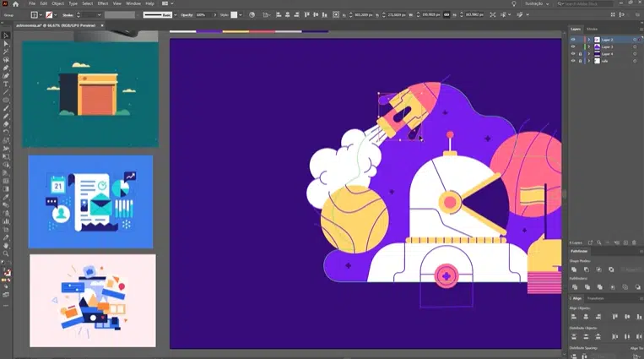Select the Zoom tool

click(x=6, y=253)
